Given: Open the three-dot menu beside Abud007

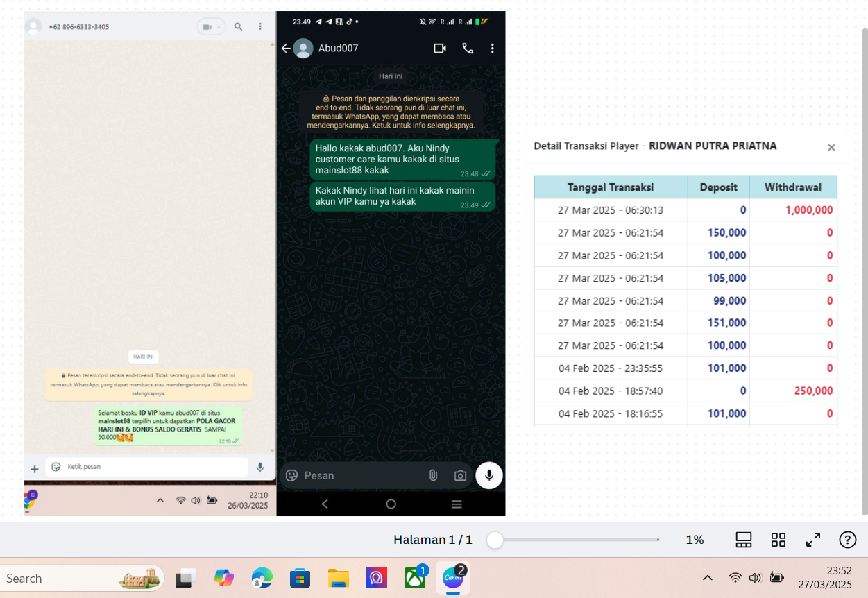Looking at the screenshot, I should click(x=493, y=49).
